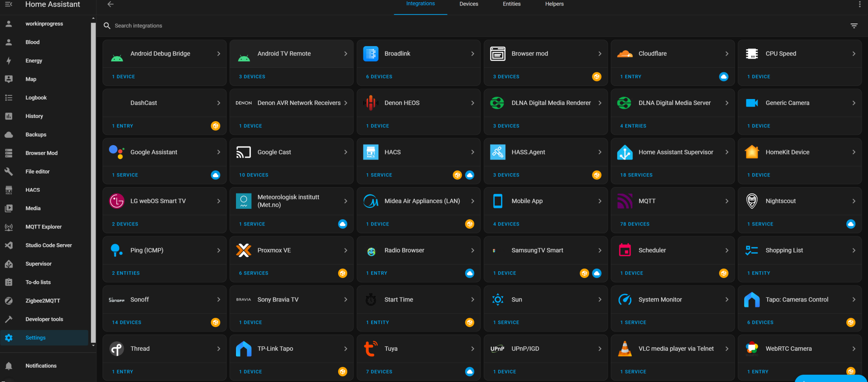Click the HACS integration logo
This screenshot has height=382, width=868.
371,152
